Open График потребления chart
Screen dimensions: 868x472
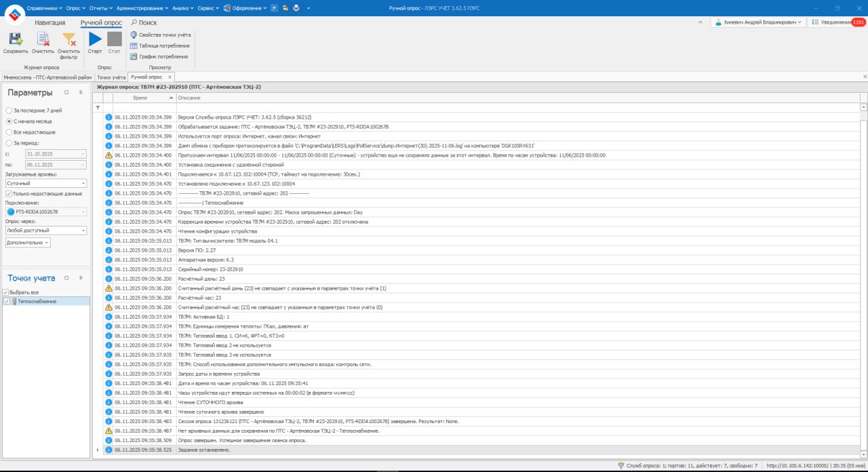point(159,56)
